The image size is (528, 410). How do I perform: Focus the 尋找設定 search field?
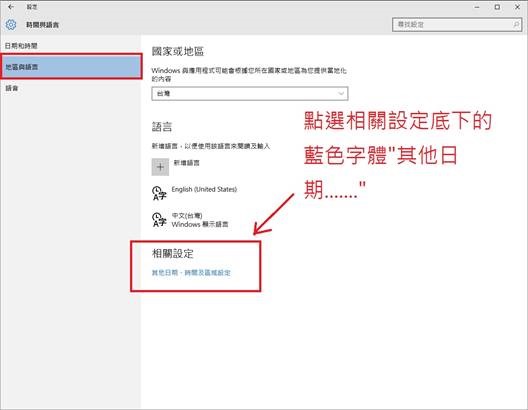pos(457,25)
